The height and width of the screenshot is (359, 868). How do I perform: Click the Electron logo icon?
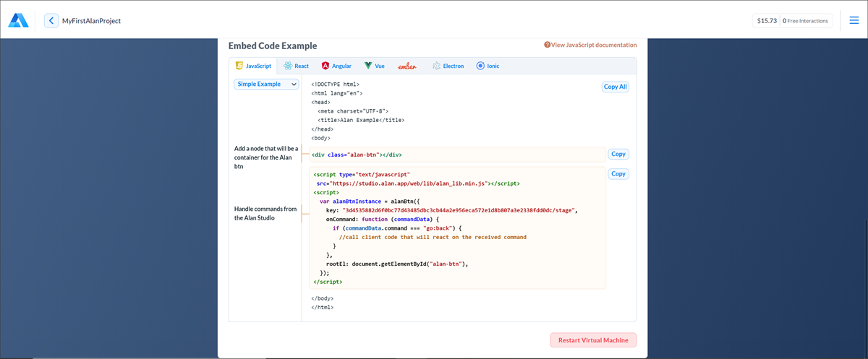pyautogui.click(x=437, y=66)
